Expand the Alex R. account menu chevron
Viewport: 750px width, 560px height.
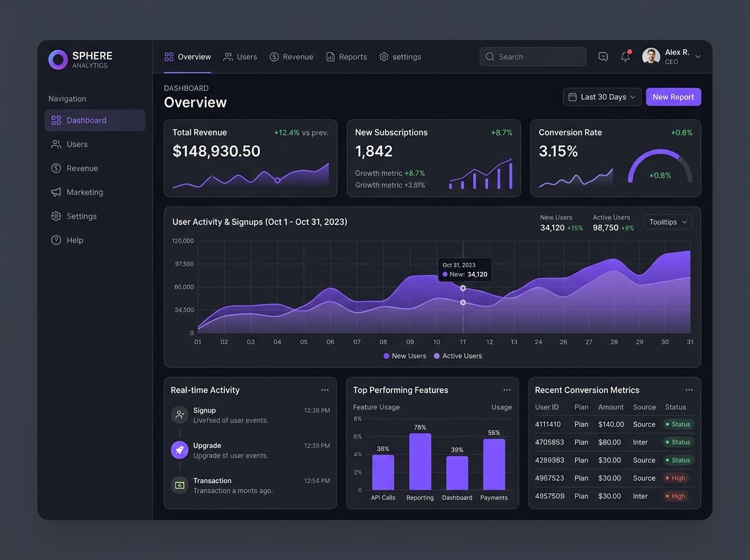click(698, 57)
